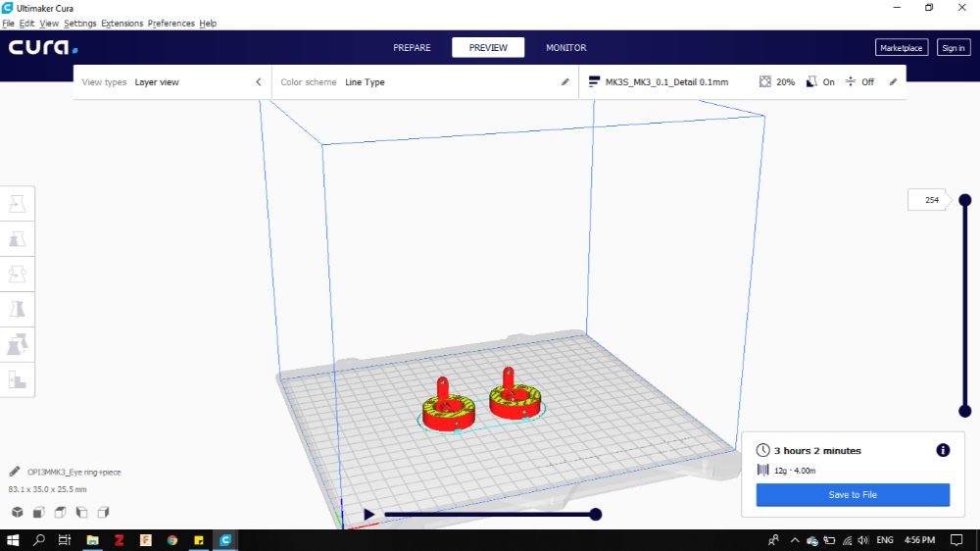Play the layer simulation

click(368, 514)
